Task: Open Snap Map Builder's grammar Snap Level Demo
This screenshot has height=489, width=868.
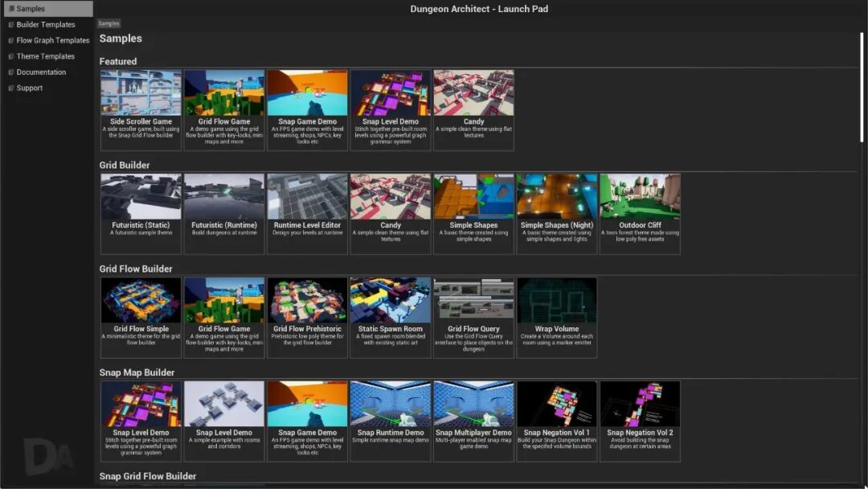Action: click(x=141, y=421)
